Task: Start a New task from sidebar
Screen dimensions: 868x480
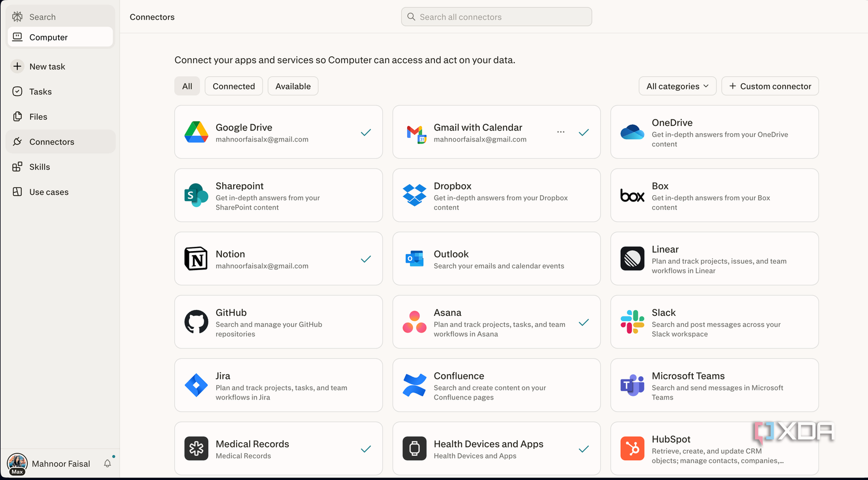Action: pyautogui.click(x=47, y=67)
